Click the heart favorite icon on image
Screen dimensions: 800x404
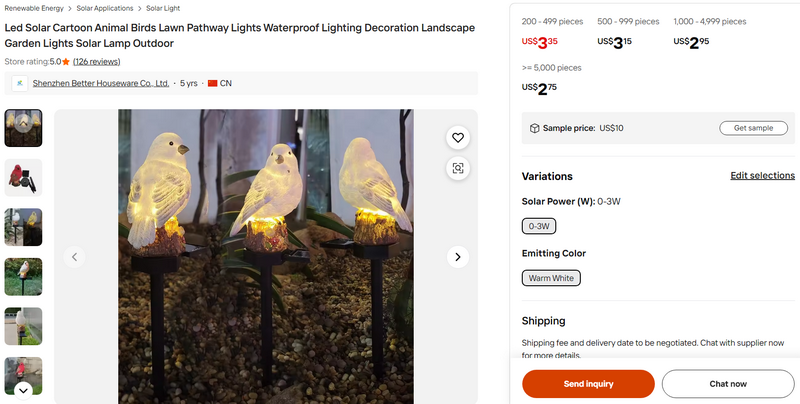click(458, 138)
